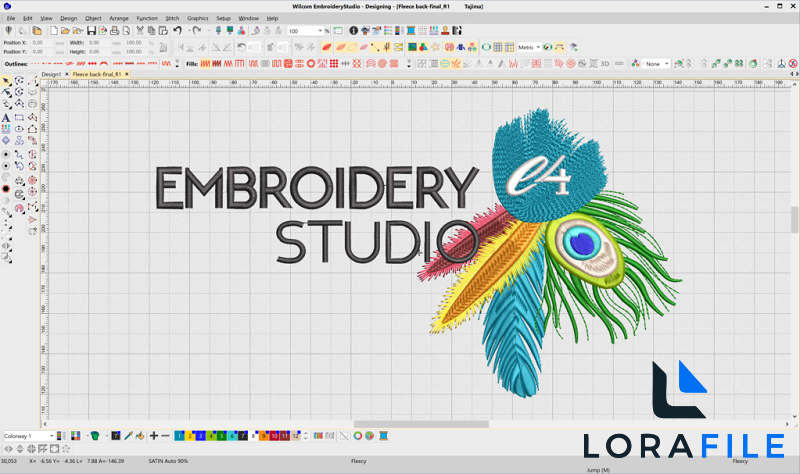Switch to Fleece back-final_R1 tab
Viewport: 800px width, 474px height.
coord(97,74)
